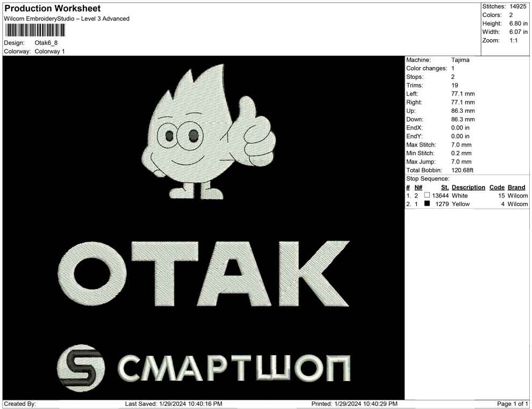The image size is (532, 409).
Task: Click the 'EndX:' label
Action: click(x=414, y=128)
